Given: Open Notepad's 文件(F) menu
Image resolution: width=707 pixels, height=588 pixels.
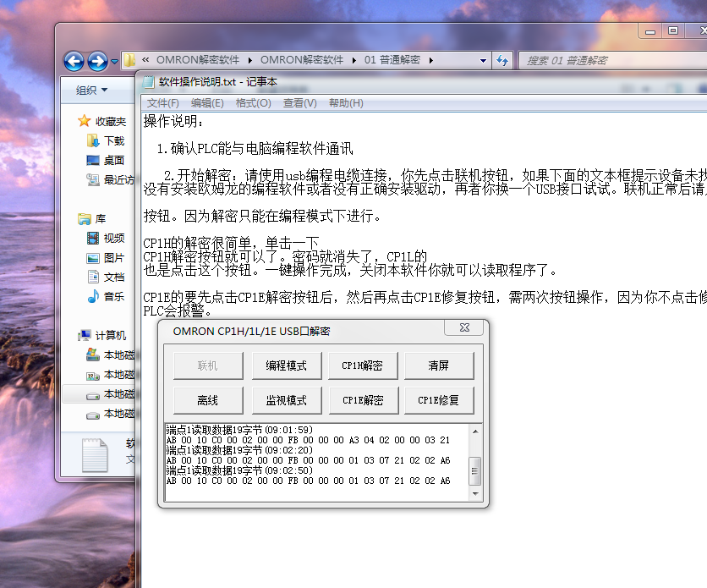Looking at the screenshot, I should click(162, 103).
